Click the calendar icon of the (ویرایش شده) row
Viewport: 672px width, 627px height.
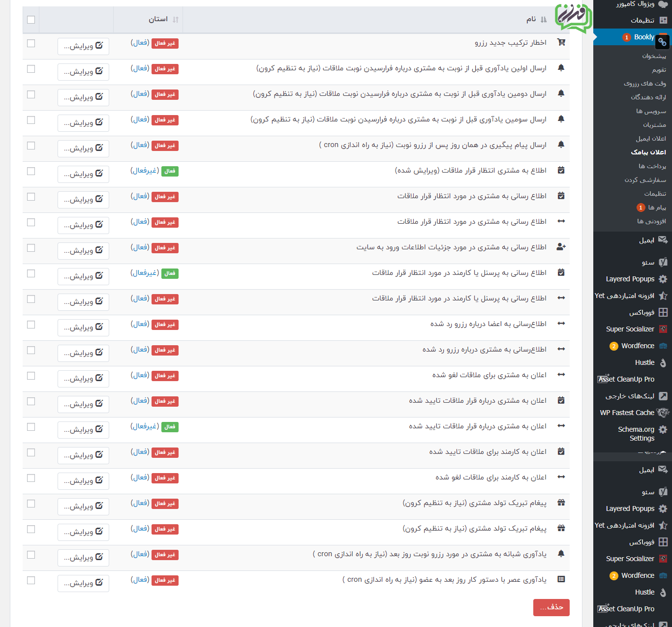pyautogui.click(x=561, y=170)
